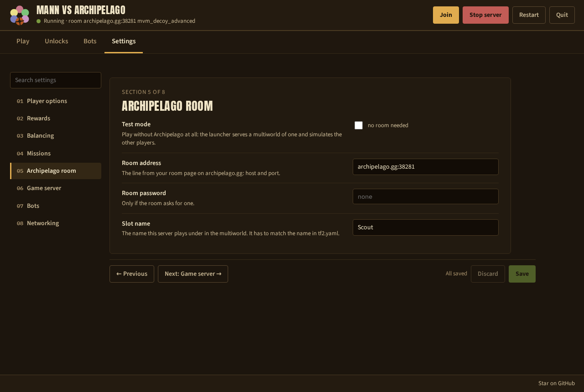Screen dimensions: 584x392
Task: Click the green running status dot
Action: tap(39, 21)
